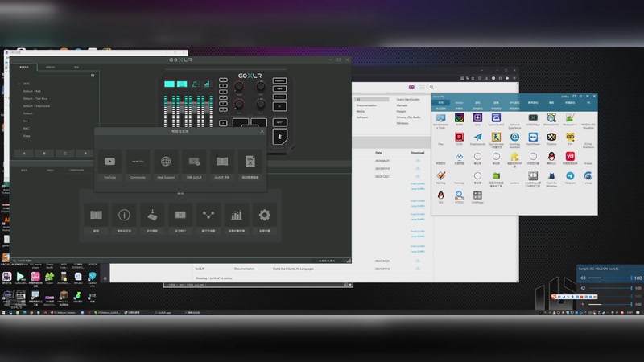
Task: Adjust the Sample (TC-HELICON GoXLR) volume slider
Action: 610,278
